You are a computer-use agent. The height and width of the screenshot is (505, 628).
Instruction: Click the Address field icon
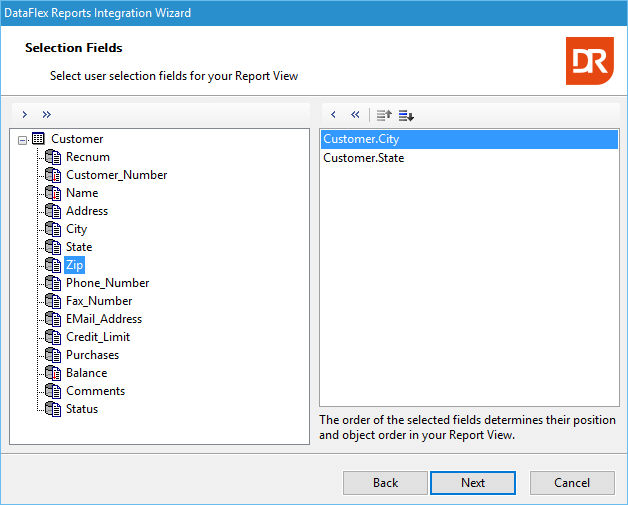[x=53, y=211]
